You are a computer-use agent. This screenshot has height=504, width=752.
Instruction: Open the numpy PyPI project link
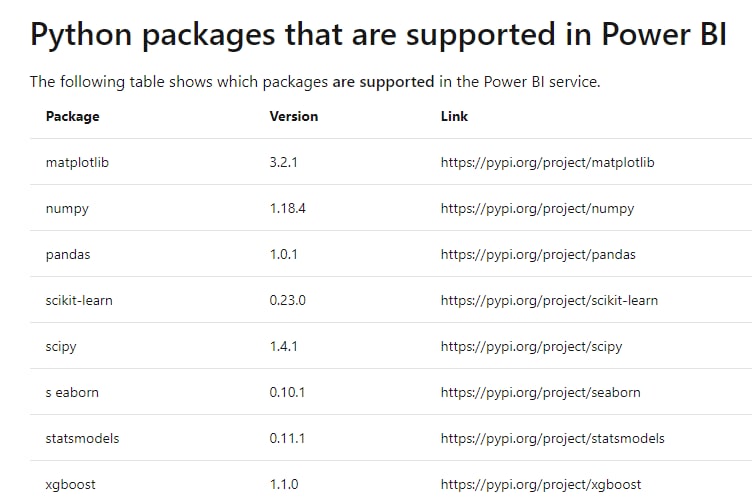point(537,209)
